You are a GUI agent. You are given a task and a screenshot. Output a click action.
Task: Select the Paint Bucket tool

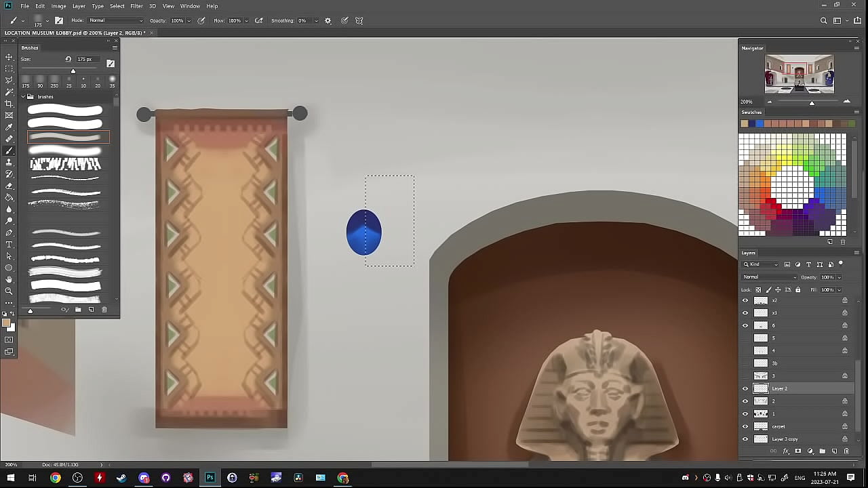9,197
